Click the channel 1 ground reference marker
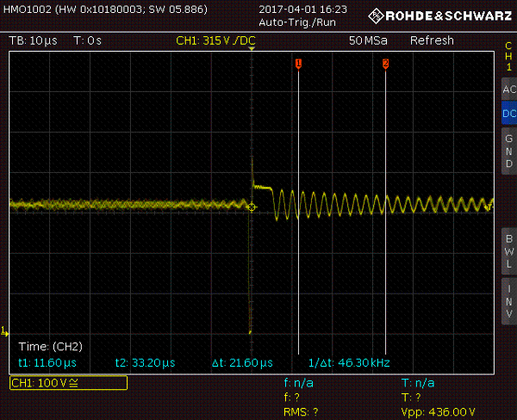 (x=4, y=330)
